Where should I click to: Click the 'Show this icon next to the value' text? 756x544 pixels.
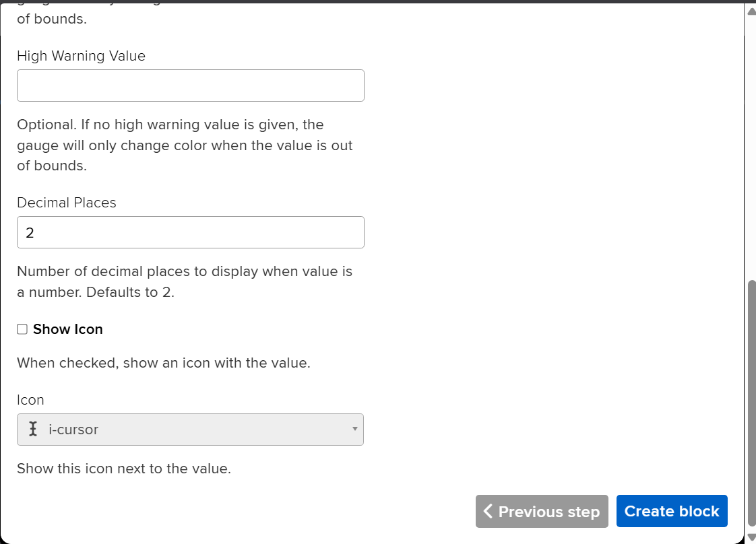[124, 469]
